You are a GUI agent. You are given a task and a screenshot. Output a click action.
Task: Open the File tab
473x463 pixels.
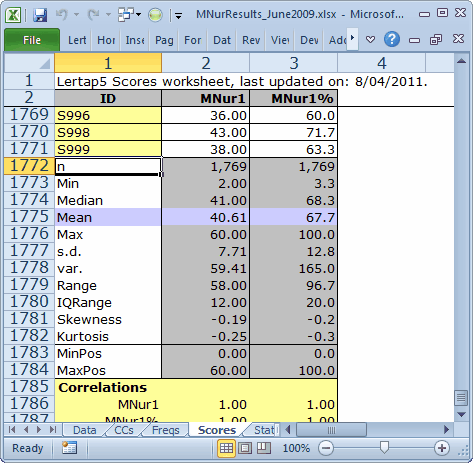point(32,40)
